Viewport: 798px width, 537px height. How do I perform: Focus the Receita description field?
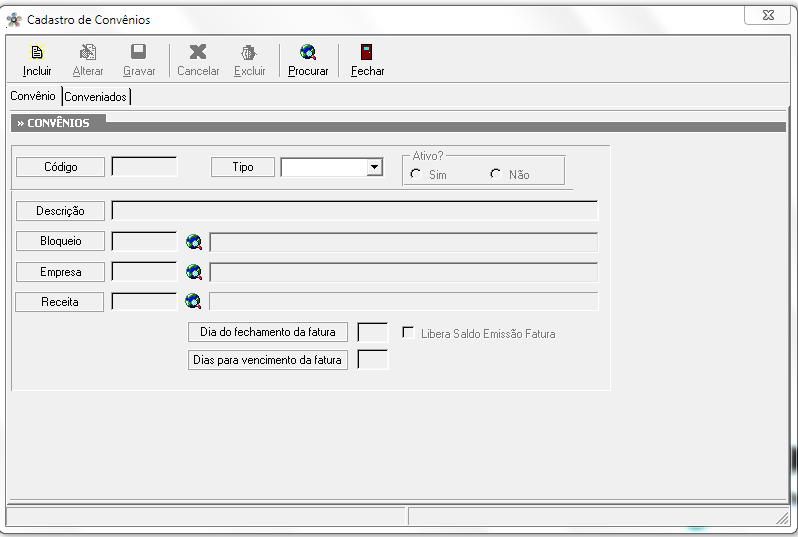tap(404, 301)
